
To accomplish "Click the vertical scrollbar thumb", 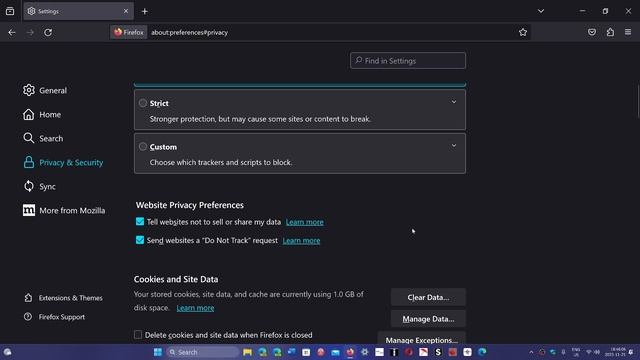I will coord(638,101).
